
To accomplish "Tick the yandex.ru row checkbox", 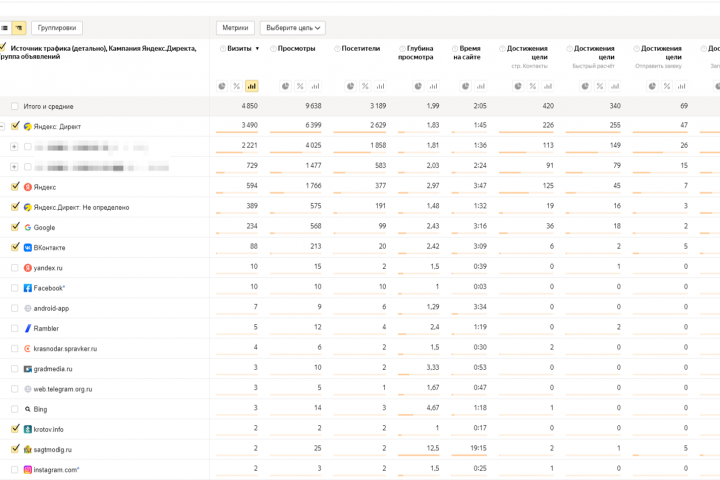I will (x=14, y=268).
